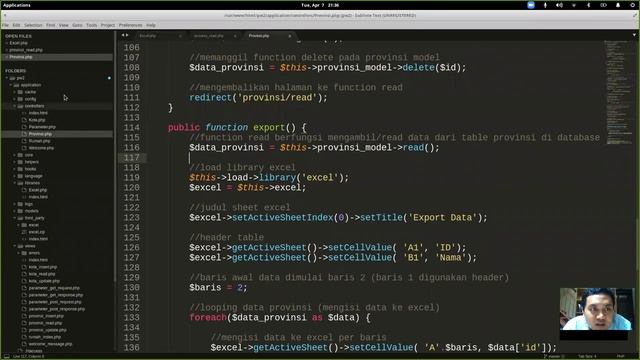Click the Zoom tray icon
The height and width of the screenshot is (360, 640).
(x=531, y=5)
